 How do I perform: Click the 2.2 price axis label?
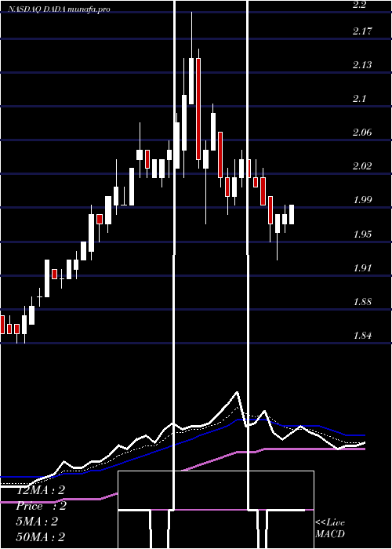point(360,5)
